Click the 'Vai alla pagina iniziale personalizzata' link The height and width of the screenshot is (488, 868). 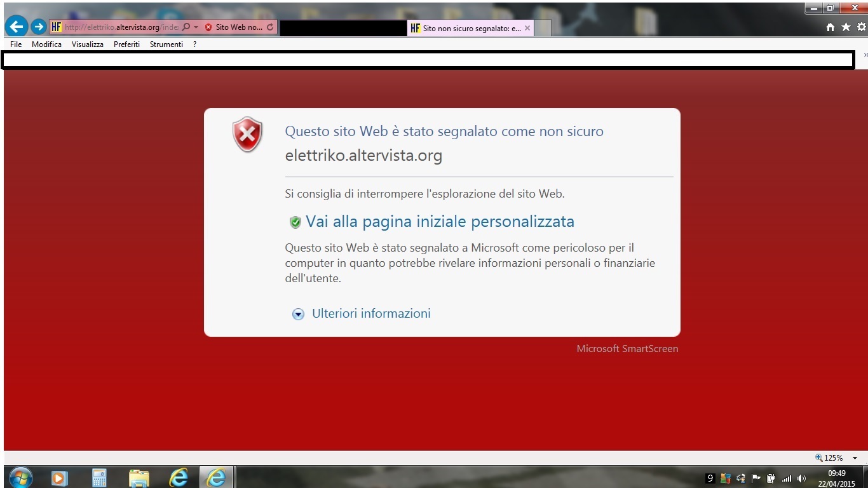point(440,221)
